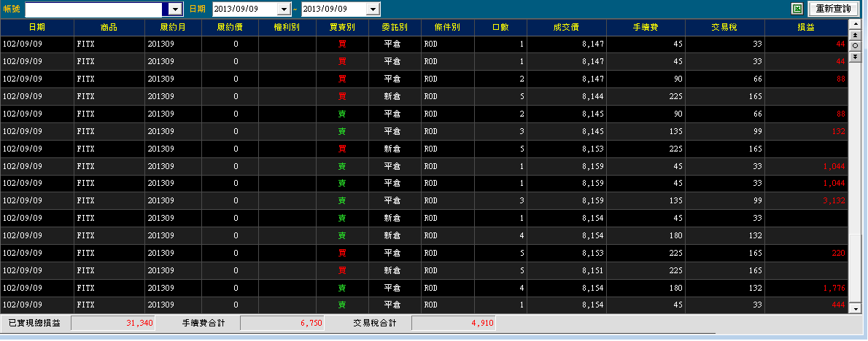Click the fee total value 6,750
Viewport: 868px width, 341px height.
tap(282, 324)
